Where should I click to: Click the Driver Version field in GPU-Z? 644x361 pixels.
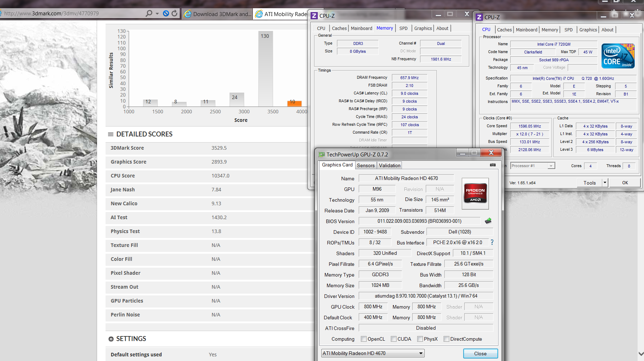click(x=426, y=296)
